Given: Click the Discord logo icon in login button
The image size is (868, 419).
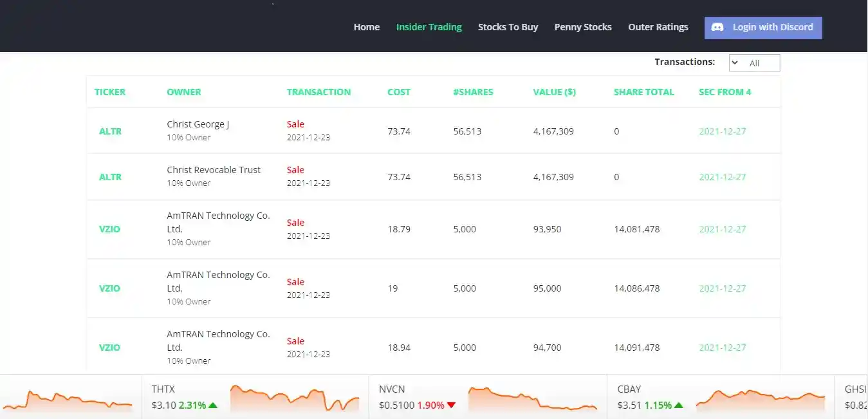Looking at the screenshot, I should 719,27.
